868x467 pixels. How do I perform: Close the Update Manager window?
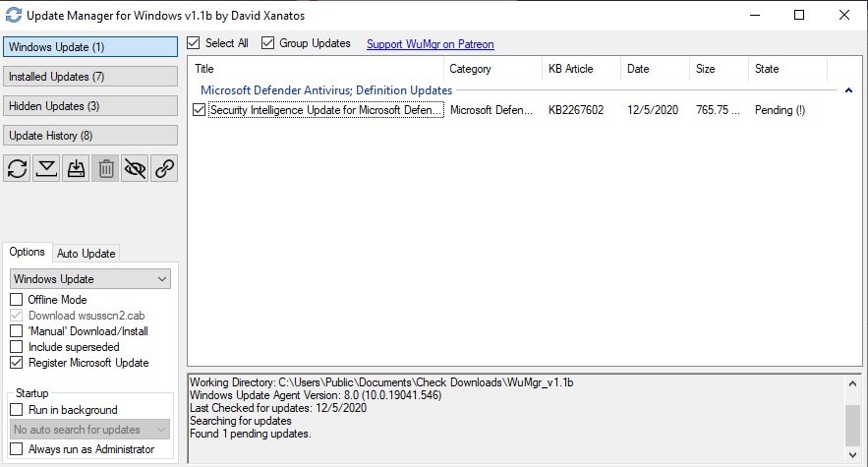[843, 15]
